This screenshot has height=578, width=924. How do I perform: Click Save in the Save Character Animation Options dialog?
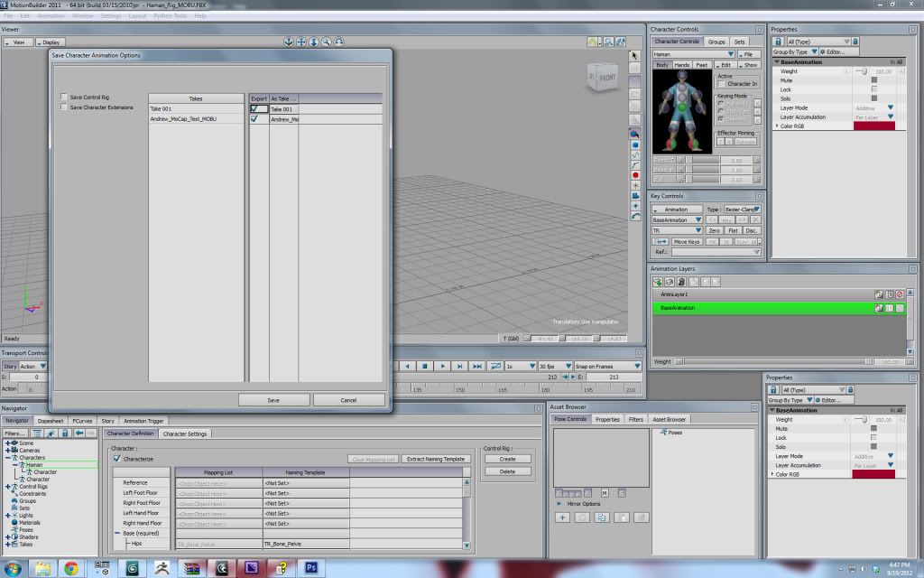(x=273, y=400)
